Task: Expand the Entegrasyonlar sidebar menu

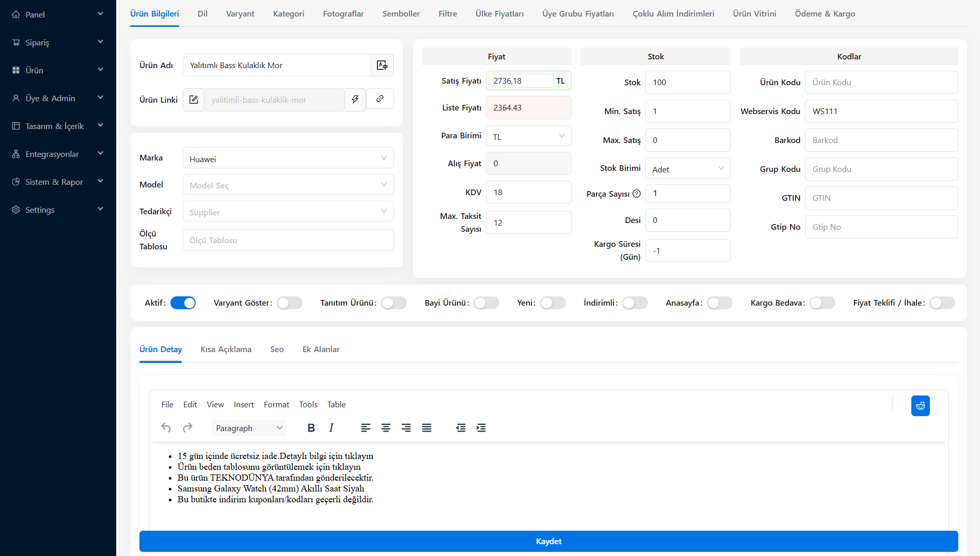Action: point(58,154)
